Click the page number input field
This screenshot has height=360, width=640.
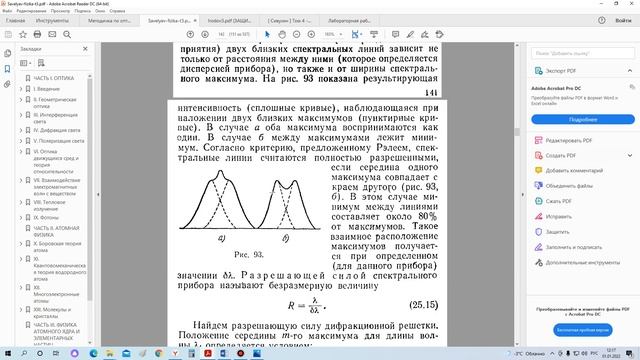(x=221, y=35)
